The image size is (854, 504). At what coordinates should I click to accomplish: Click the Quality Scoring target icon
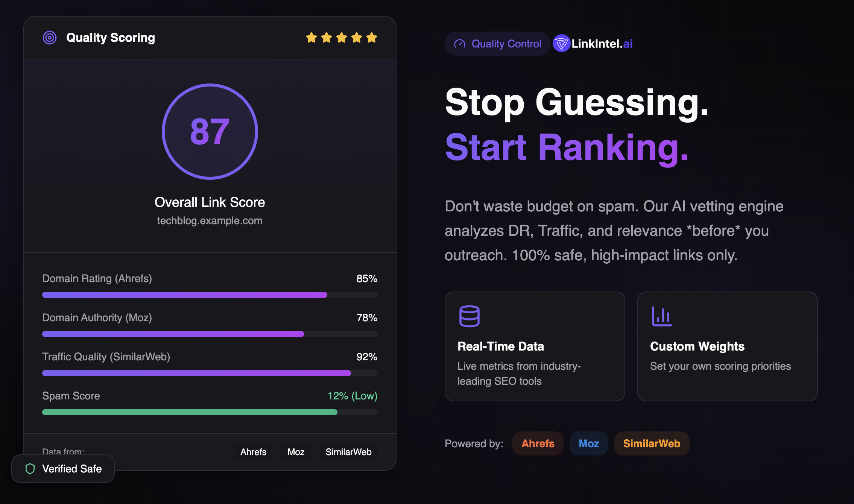50,38
